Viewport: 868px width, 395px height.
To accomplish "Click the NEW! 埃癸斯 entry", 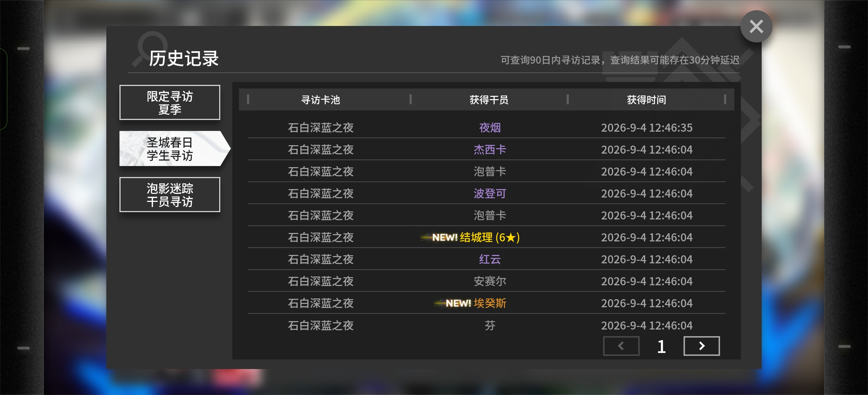I will (x=471, y=303).
